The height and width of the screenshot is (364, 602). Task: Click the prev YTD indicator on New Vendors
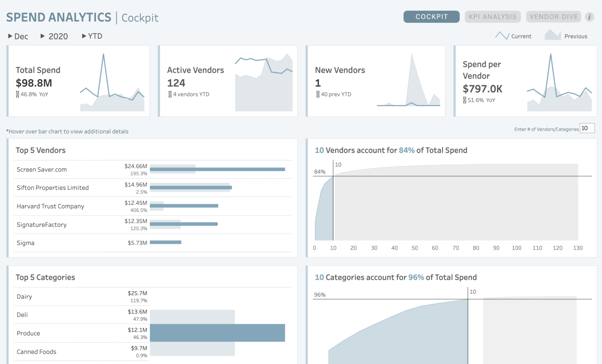[x=334, y=94]
